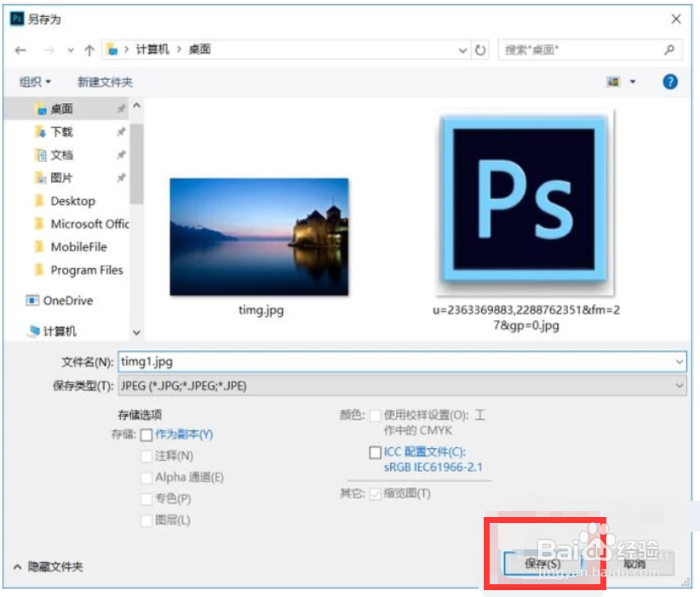Collapse folders with 隐藏文件夹
The height and width of the screenshot is (597, 700).
49,566
